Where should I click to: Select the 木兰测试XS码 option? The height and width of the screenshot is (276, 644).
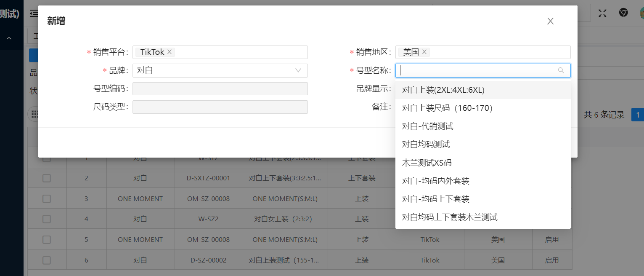point(427,163)
